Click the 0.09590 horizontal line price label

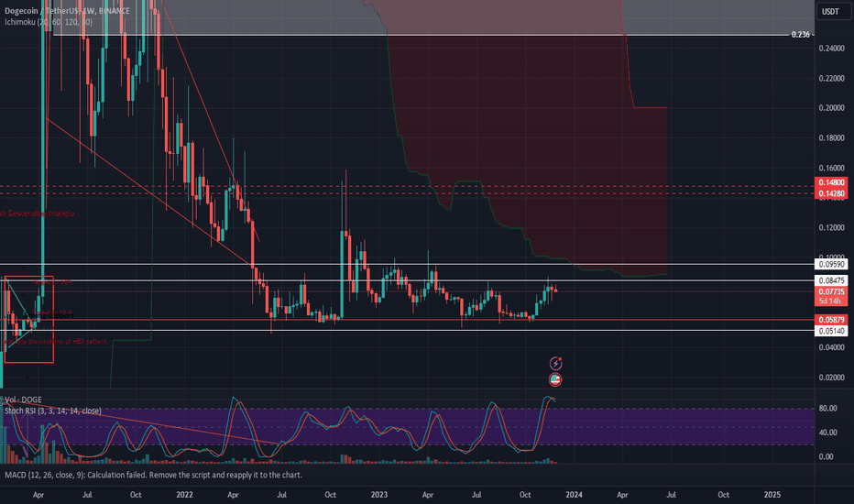(831, 264)
